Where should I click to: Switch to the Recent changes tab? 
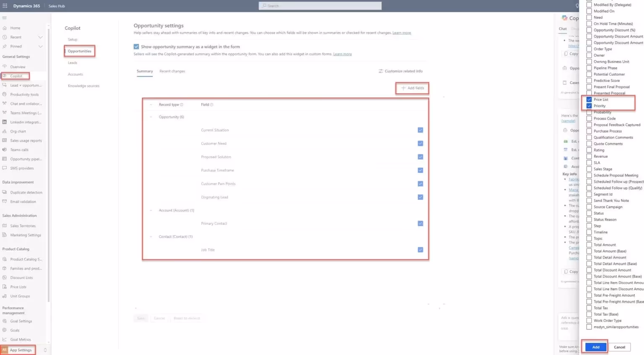tap(172, 71)
